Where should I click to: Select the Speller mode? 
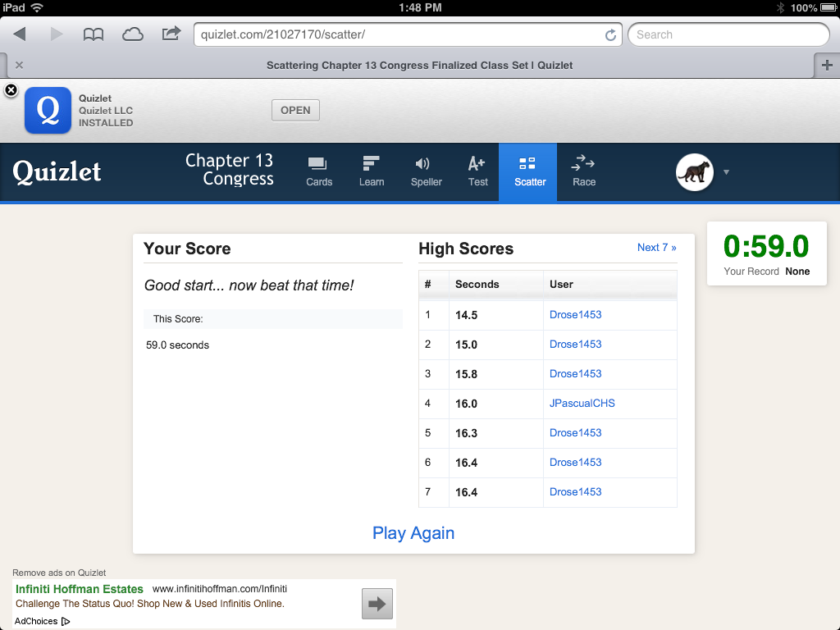(x=426, y=171)
